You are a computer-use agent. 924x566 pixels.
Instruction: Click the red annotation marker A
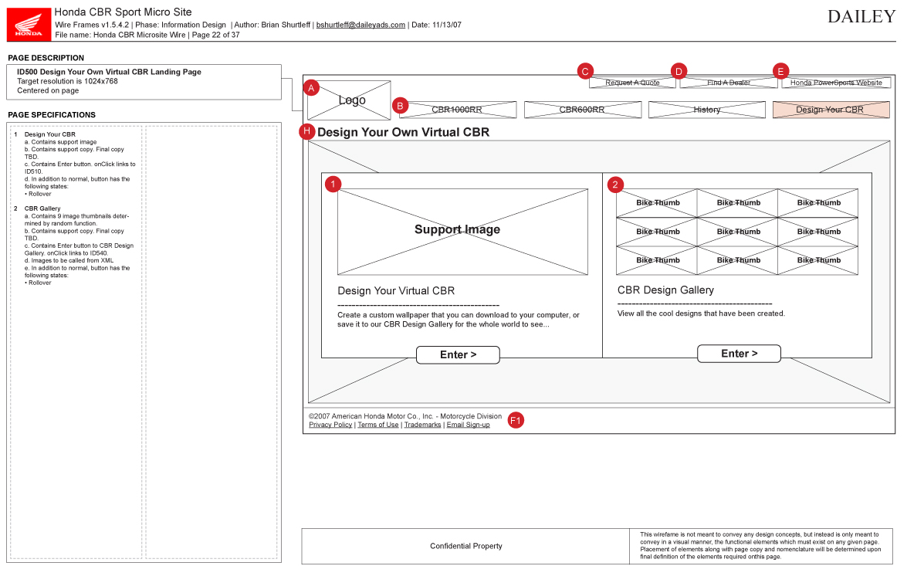pos(311,88)
